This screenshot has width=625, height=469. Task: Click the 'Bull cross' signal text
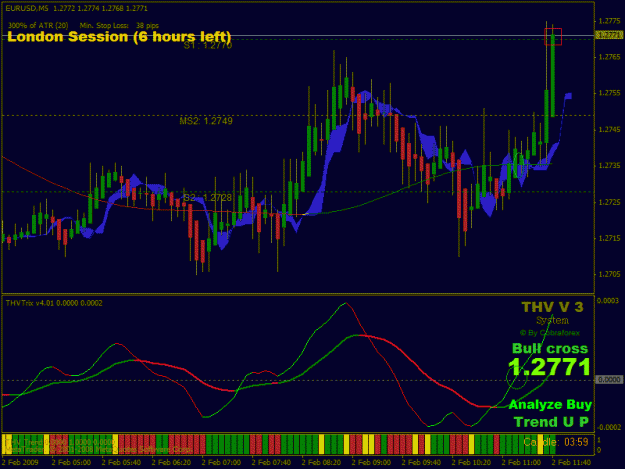[550, 349]
